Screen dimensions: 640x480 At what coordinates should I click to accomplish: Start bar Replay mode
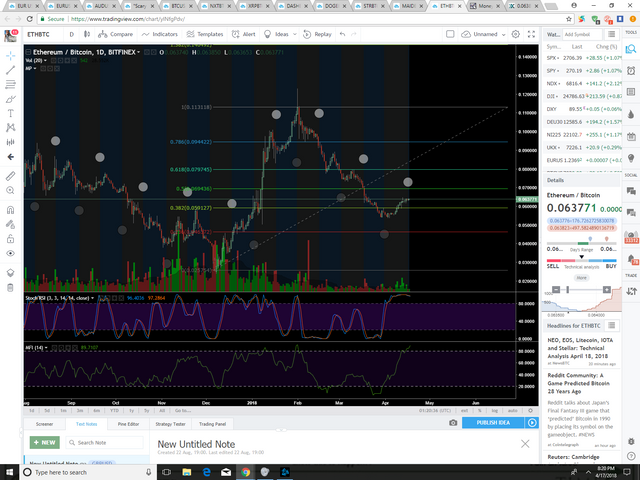(318, 34)
